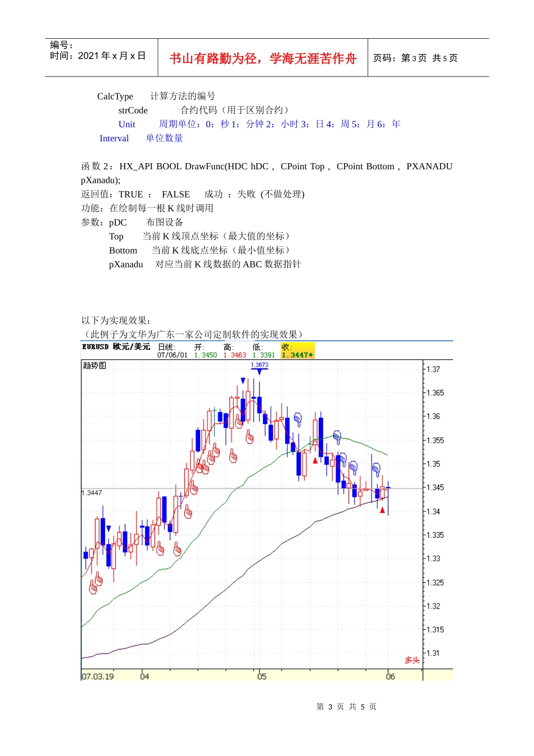Click the blue Interval parameter name
Screen dimensions: 534x756
tap(114, 138)
